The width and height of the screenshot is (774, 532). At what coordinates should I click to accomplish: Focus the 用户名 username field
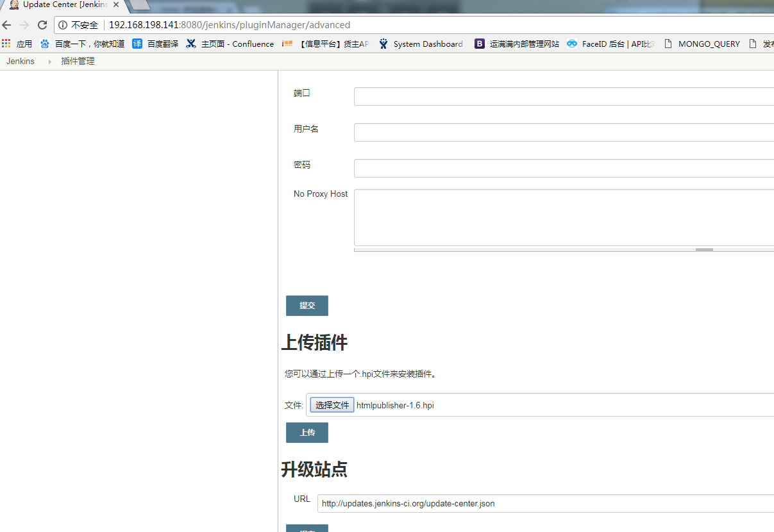click(564, 133)
